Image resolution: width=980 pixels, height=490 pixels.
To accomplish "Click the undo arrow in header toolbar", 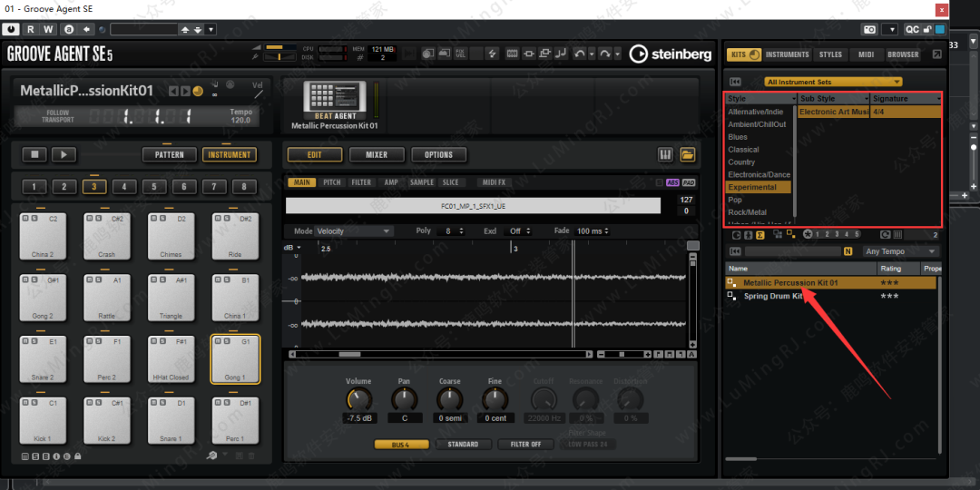I will click(579, 54).
